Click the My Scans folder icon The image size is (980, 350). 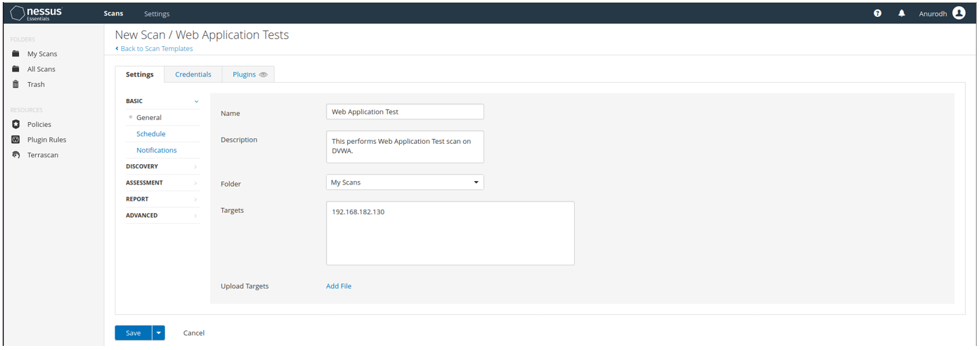(x=16, y=54)
